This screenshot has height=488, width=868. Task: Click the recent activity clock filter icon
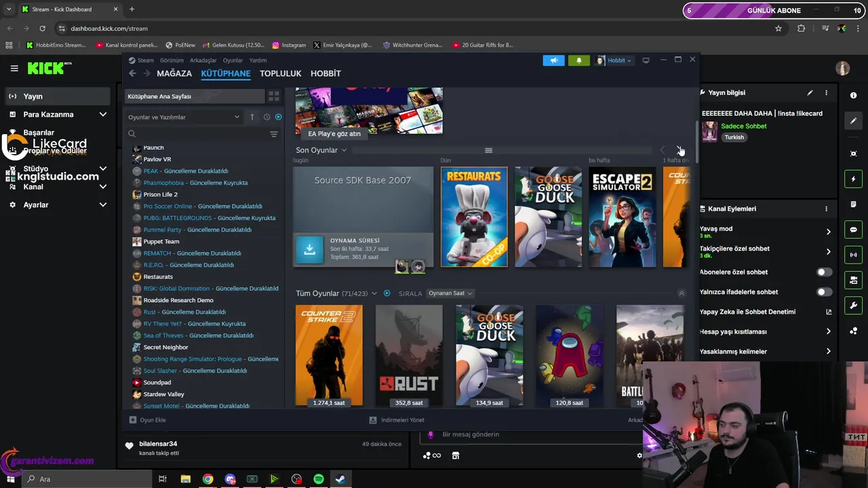[267, 117]
